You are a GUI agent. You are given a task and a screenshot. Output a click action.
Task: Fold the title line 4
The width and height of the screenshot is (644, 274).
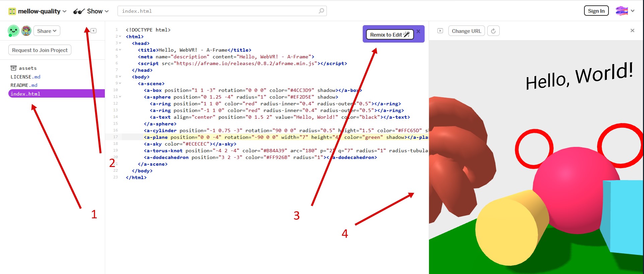[120, 50]
